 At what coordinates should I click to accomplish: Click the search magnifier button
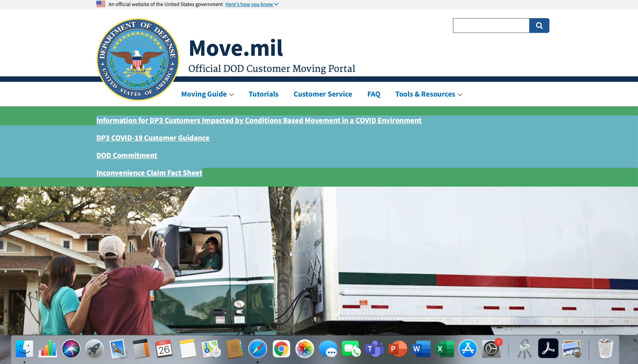click(539, 25)
